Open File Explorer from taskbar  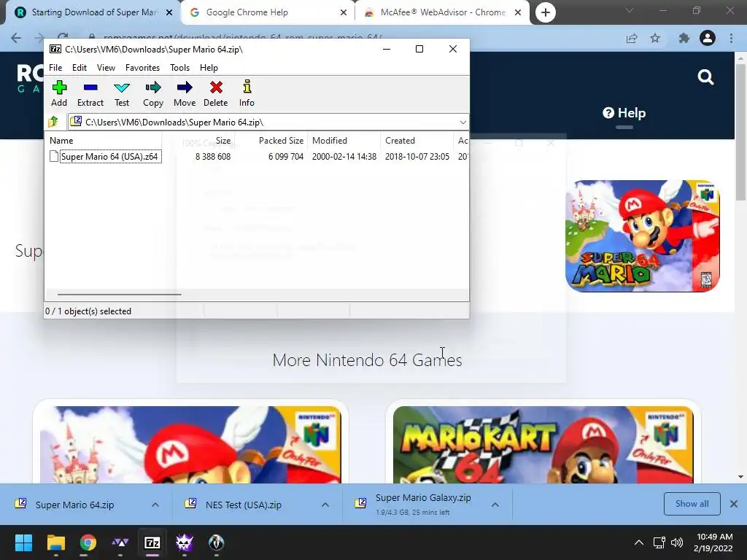tap(55, 542)
